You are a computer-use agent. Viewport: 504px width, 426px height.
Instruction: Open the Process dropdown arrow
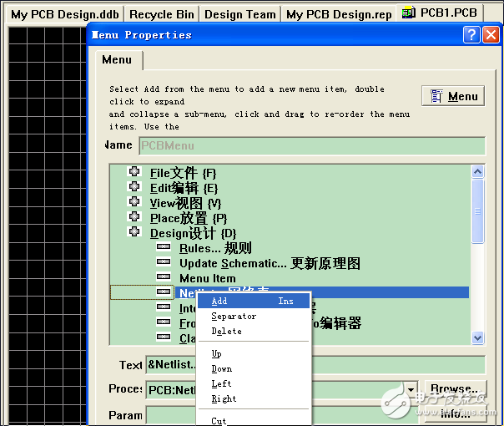pyautogui.click(x=411, y=390)
